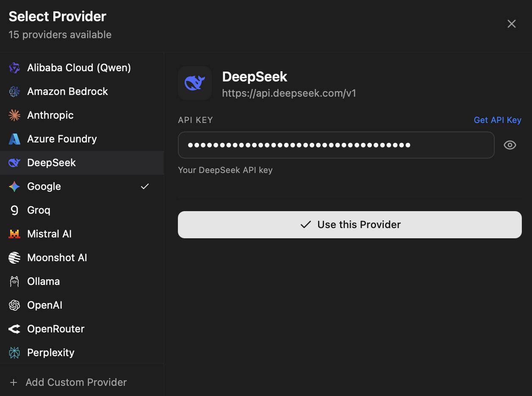Close the Select Provider dialog
The height and width of the screenshot is (396, 532).
[512, 24]
